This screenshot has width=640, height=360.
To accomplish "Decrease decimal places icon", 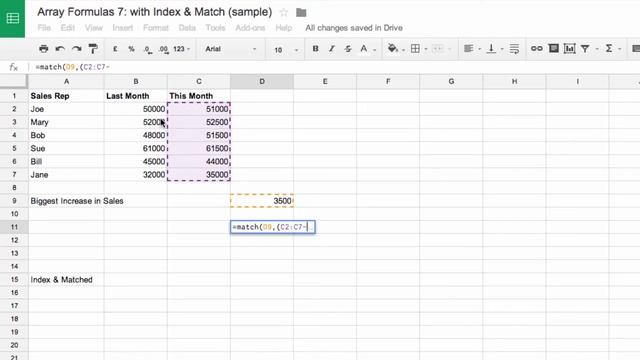I will 147,49.
